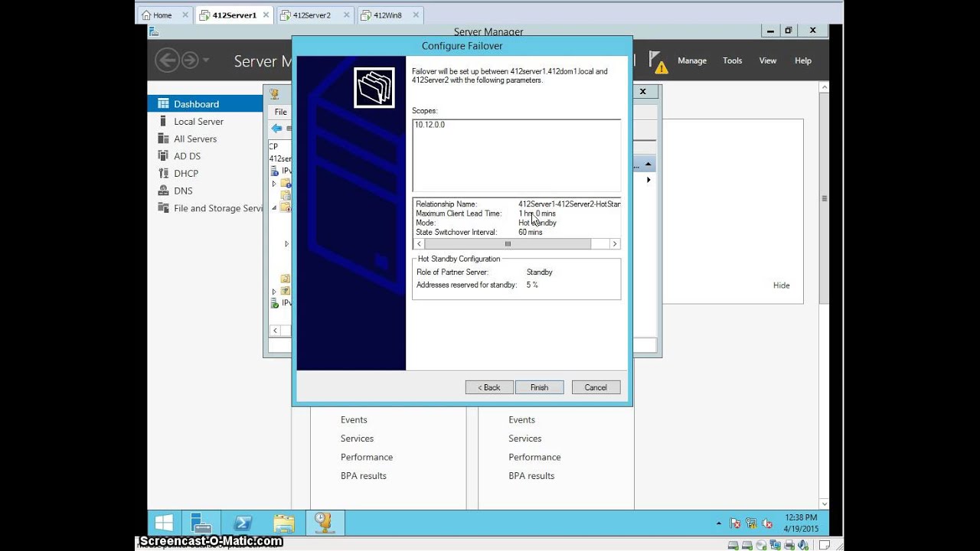Click the Back button in the wizard
This screenshot has width=980, height=551.
coord(489,387)
